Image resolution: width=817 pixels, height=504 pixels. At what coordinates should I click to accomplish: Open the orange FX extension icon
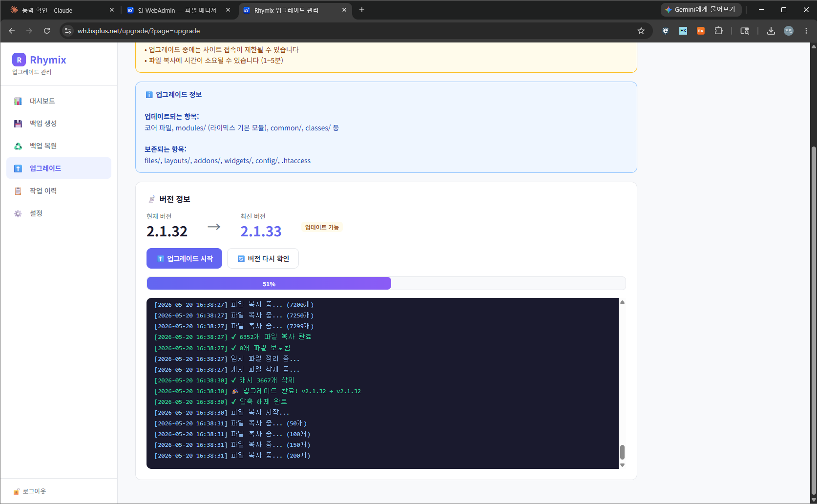tap(701, 31)
